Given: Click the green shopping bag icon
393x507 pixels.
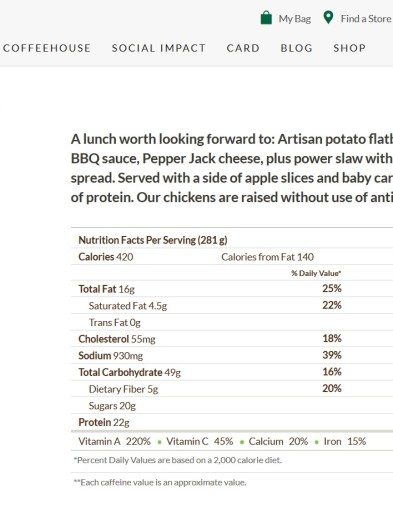Looking at the screenshot, I should coord(266,18).
